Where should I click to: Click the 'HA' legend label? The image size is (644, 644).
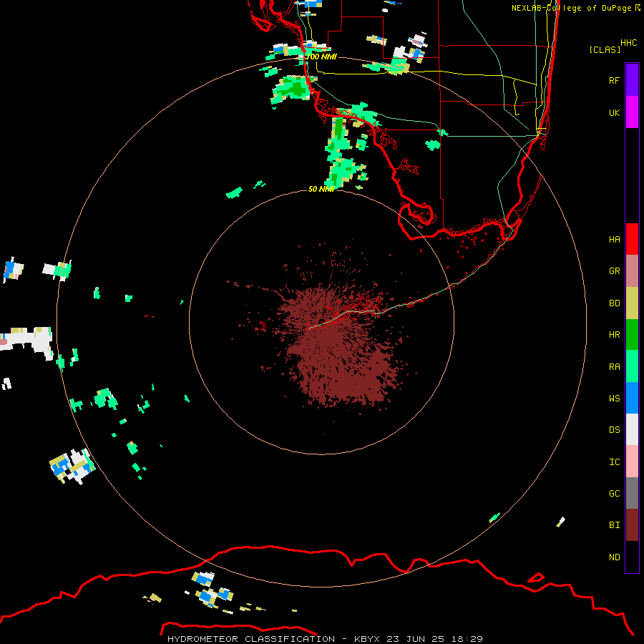(x=614, y=240)
